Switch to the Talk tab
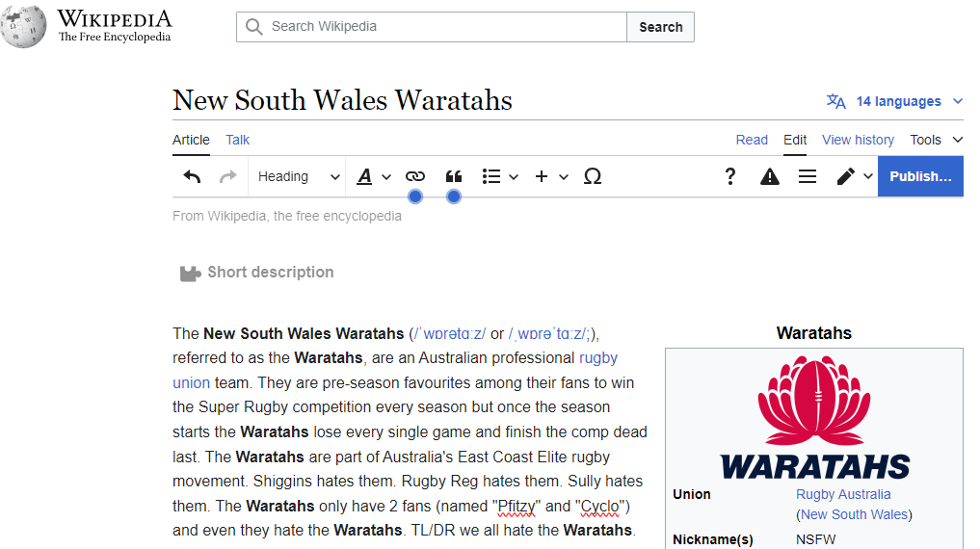This screenshot has height=549, width=980. coord(237,140)
